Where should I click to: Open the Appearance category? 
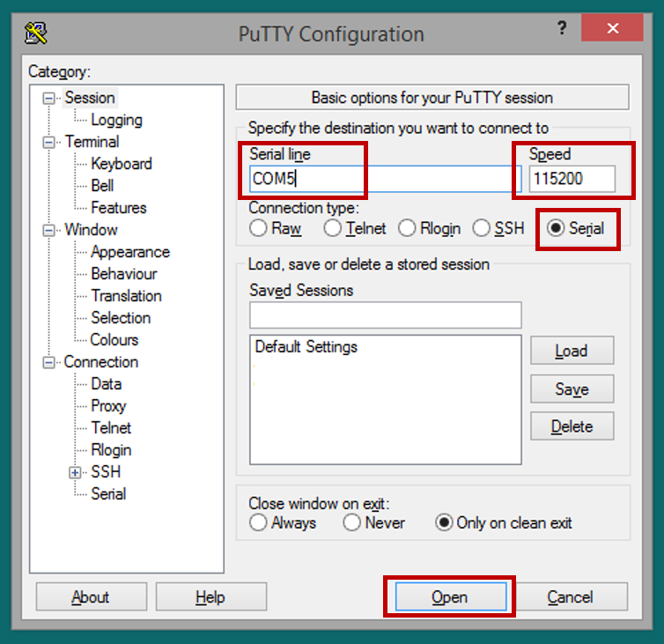tap(130, 252)
